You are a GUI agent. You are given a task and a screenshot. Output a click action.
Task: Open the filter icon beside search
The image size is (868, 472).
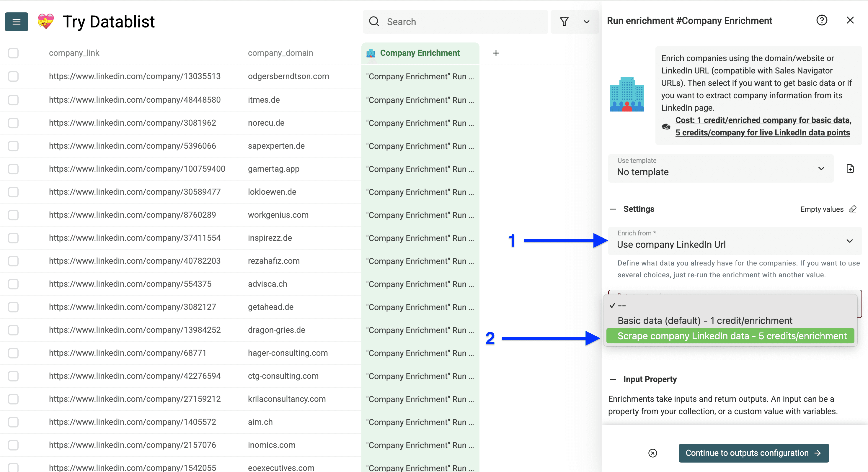564,22
